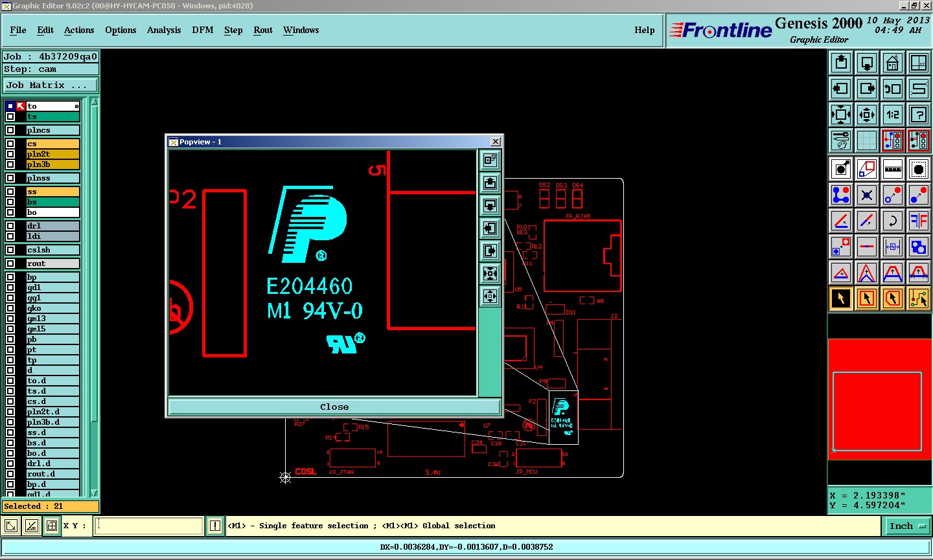Click the connected blue dots net icon

841,195
